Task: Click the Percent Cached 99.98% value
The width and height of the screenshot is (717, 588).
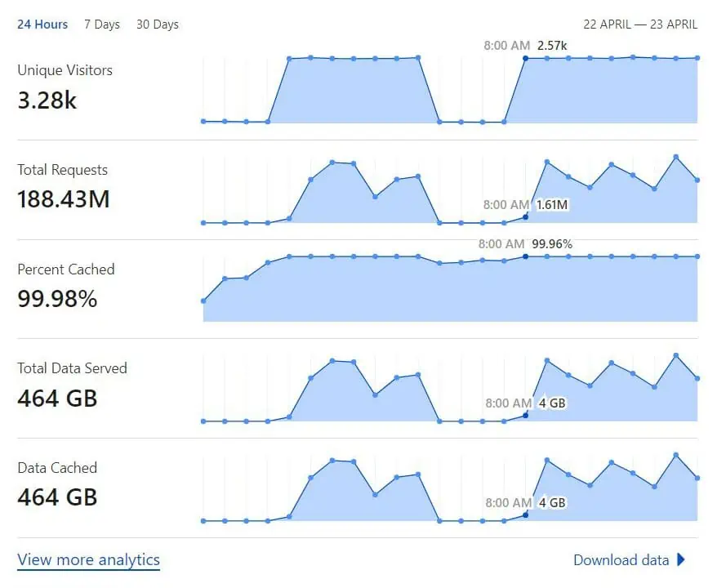Action: tap(57, 299)
